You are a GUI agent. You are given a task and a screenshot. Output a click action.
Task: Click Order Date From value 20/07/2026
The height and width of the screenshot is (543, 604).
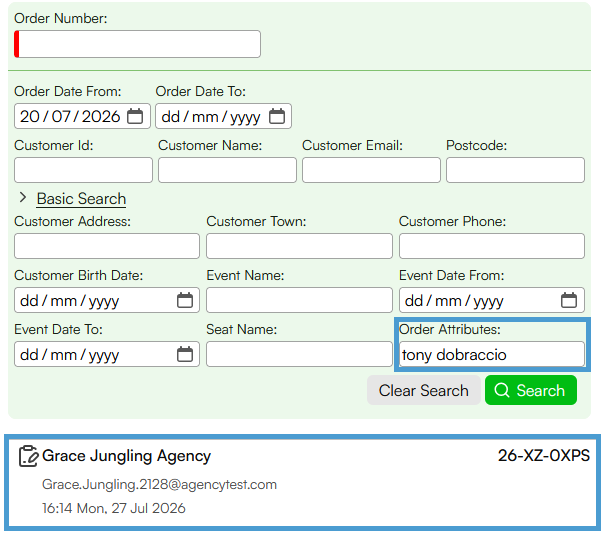(70, 116)
